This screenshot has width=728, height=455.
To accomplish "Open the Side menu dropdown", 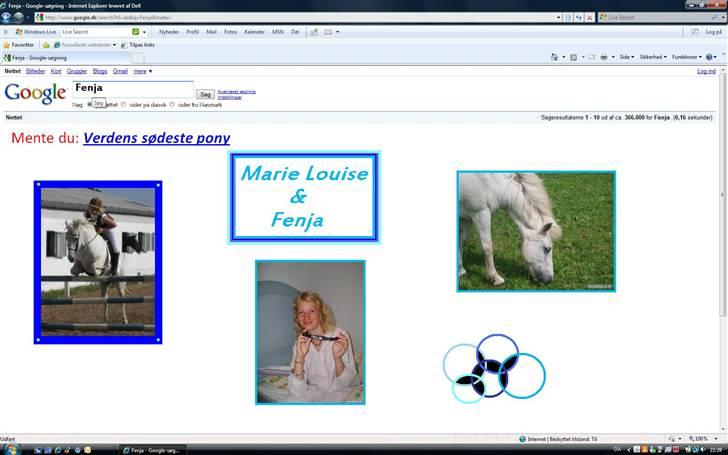I will [x=627, y=57].
